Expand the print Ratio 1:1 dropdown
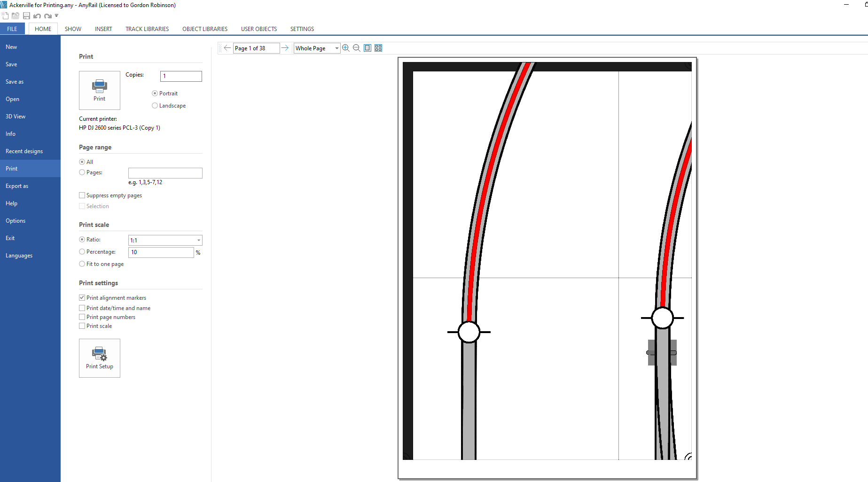Image resolution: width=868 pixels, height=482 pixels. [199, 240]
